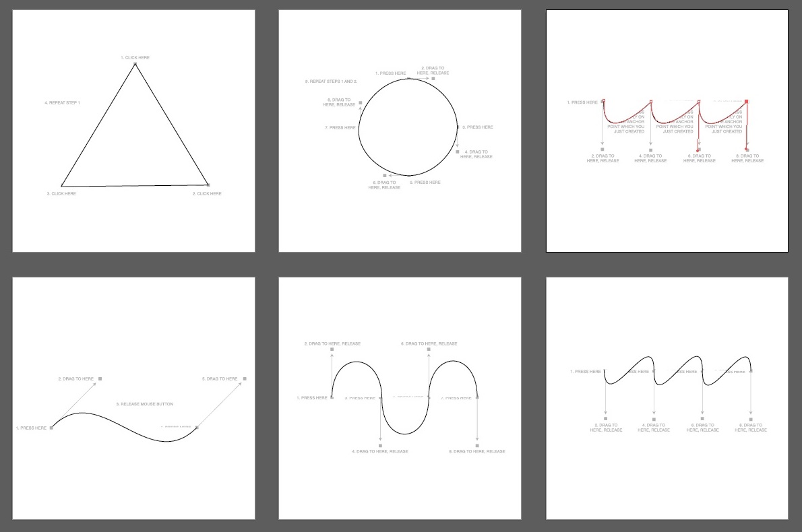Screen dimensions: 802x532
Task: Click the '9. REPEAT STEPS 1 AND 2' label
Action: 331,81
